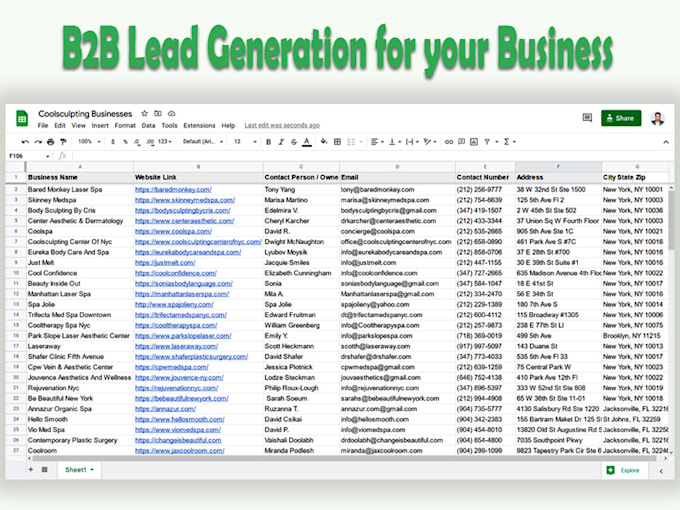The width and height of the screenshot is (680, 510).
Task: Open the Google Sheets home icon
Action: (x=22, y=118)
